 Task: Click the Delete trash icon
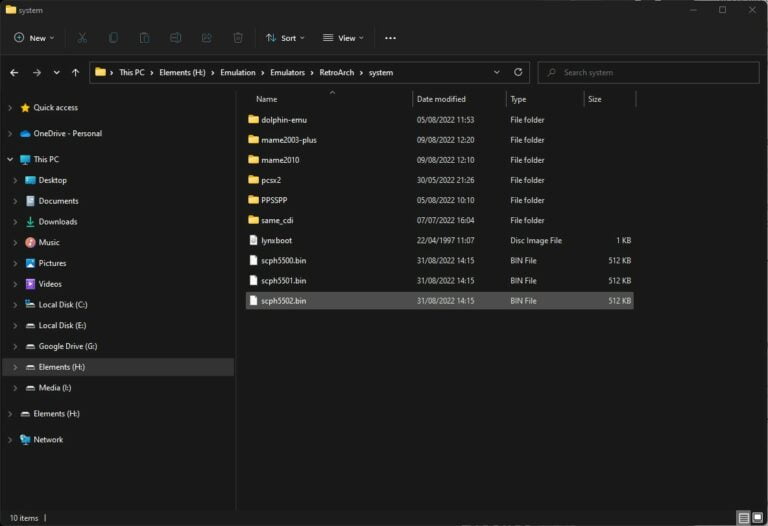[x=238, y=38]
